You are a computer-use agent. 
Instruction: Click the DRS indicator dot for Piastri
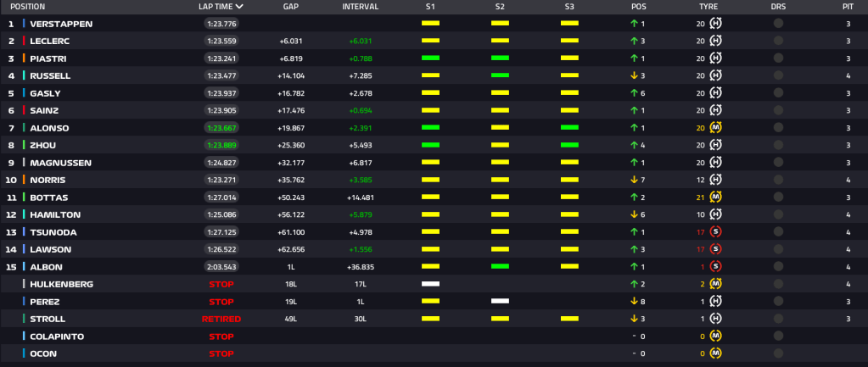click(x=778, y=58)
